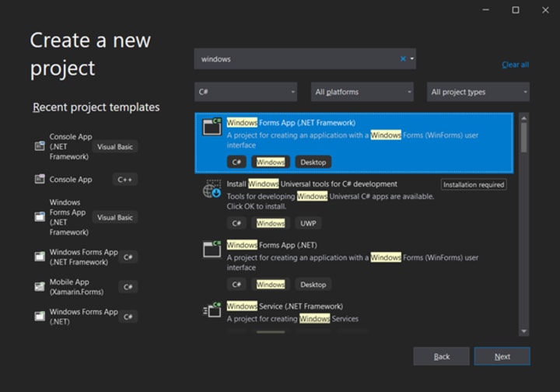This screenshot has width=560, height=392.
Task: Click the template list scrollbar thumb
Action: click(x=523, y=138)
